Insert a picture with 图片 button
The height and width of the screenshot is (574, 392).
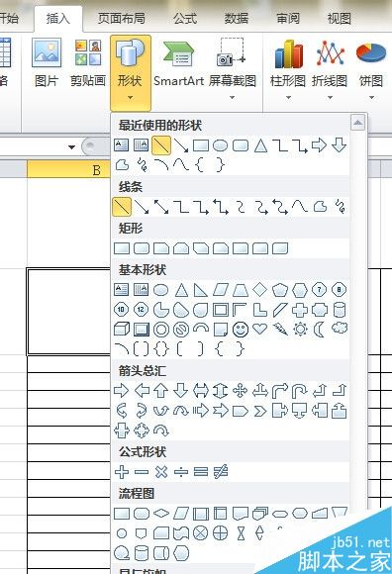click(47, 63)
